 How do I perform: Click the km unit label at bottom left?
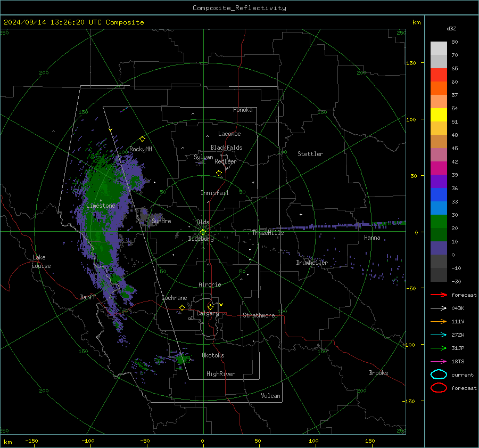tap(7, 442)
